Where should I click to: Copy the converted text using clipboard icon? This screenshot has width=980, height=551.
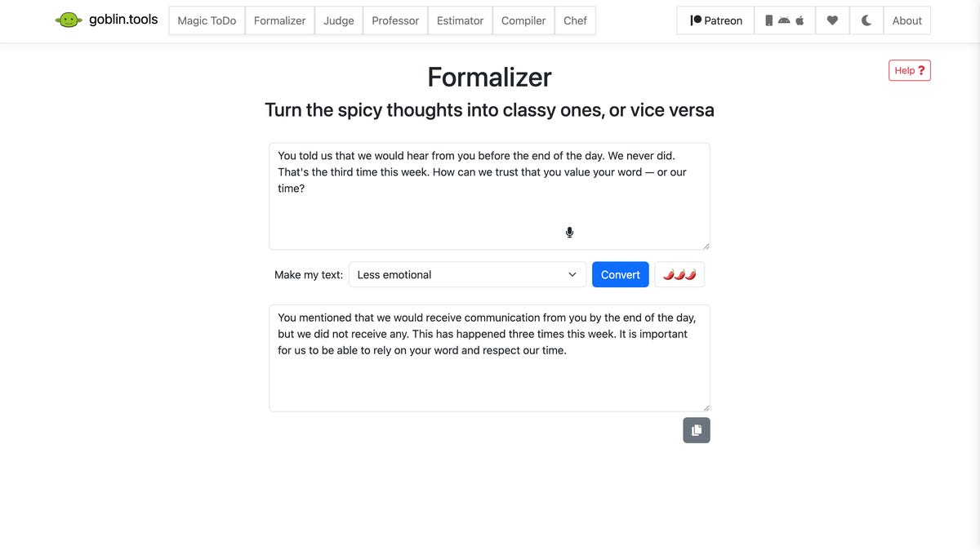697,430
